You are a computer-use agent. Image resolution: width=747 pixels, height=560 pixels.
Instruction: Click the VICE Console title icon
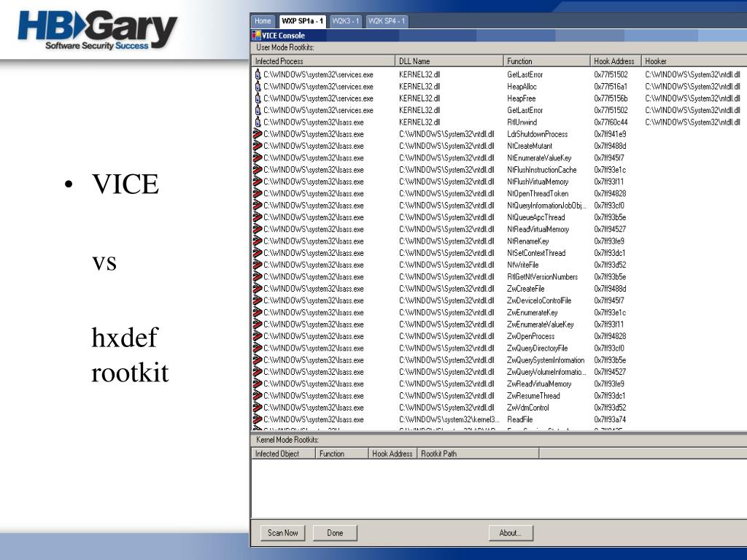pyautogui.click(x=256, y=35)
